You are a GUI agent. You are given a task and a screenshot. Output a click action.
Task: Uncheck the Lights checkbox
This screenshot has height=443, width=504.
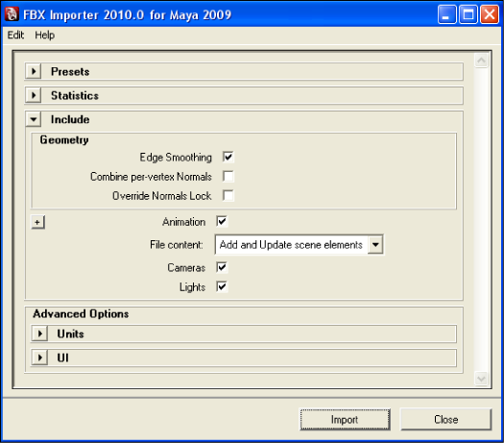pos(222,286)
